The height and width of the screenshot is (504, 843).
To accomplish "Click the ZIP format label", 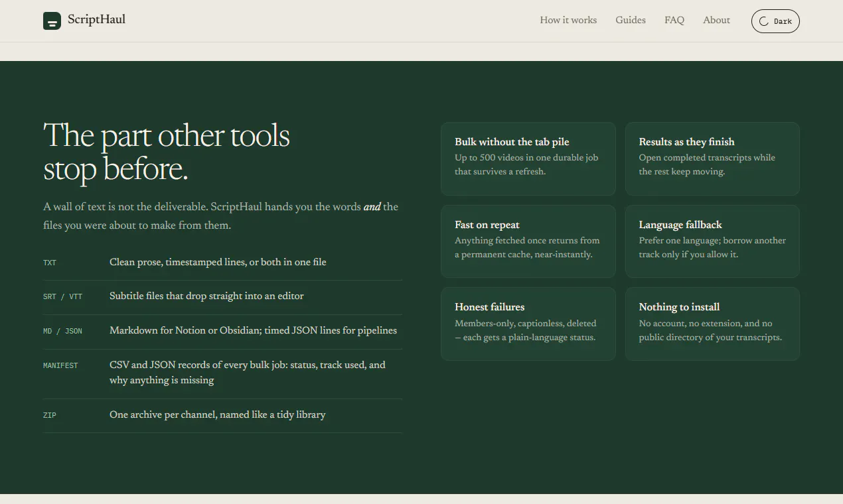I will (x=50, y=416).
